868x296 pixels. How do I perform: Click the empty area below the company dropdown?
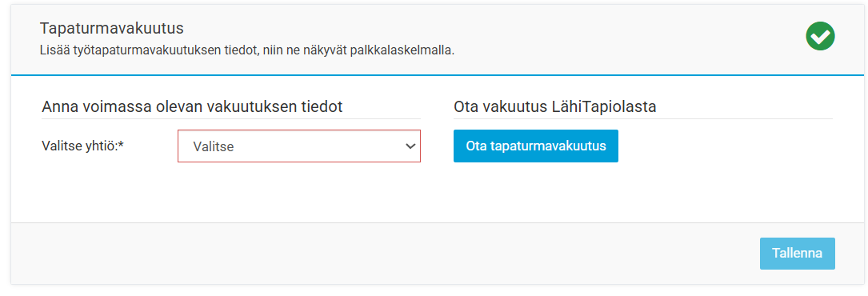tap(299, 191)
